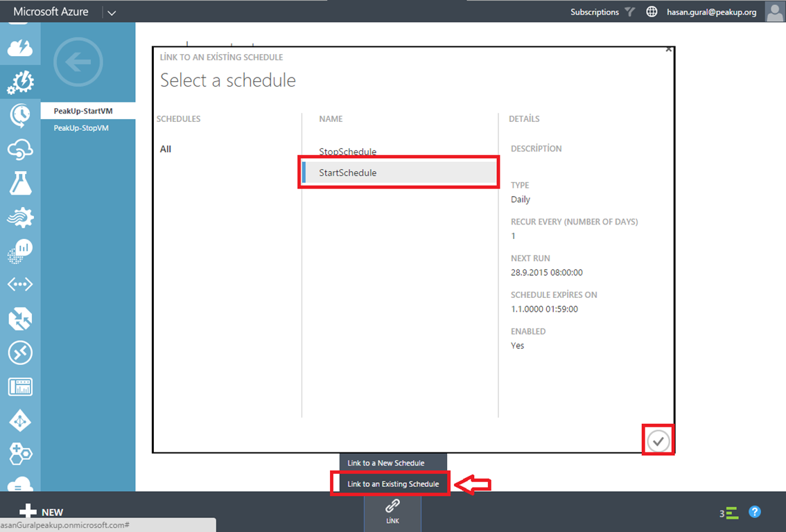This screenshot has height=532, width=786.
Task: Open the Automation gear-lightning sidebar icon
Action: click(x=20, y=82)
